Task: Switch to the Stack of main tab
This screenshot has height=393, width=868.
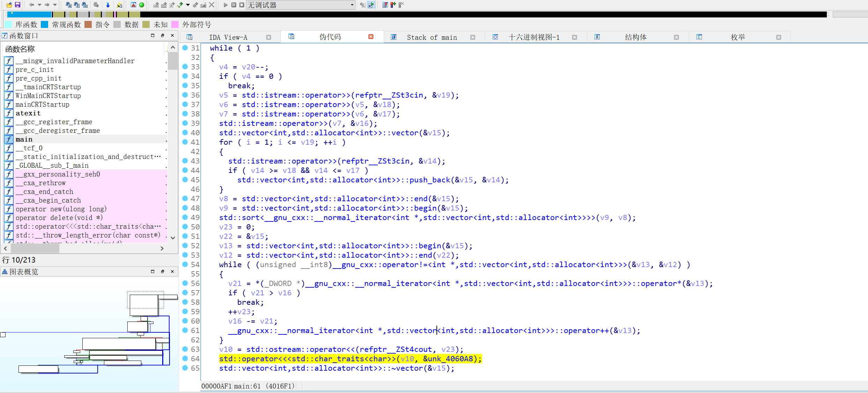Action: pos(432,37)
